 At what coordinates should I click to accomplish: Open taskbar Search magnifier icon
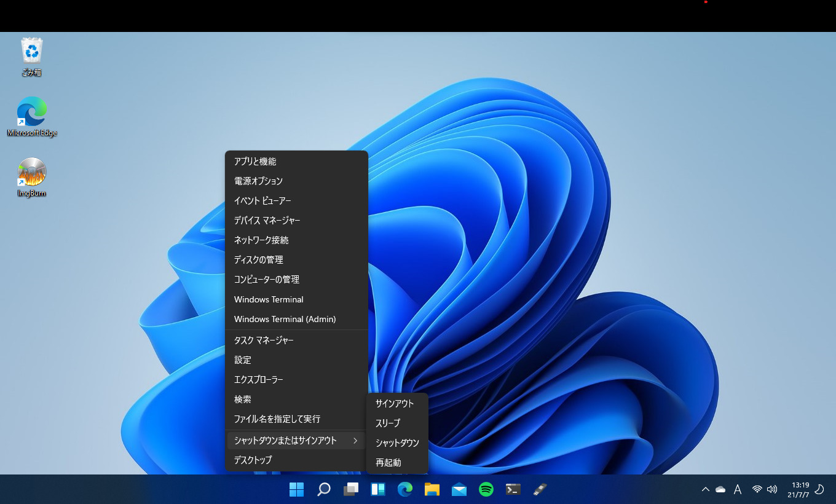[x=323, y=489]
